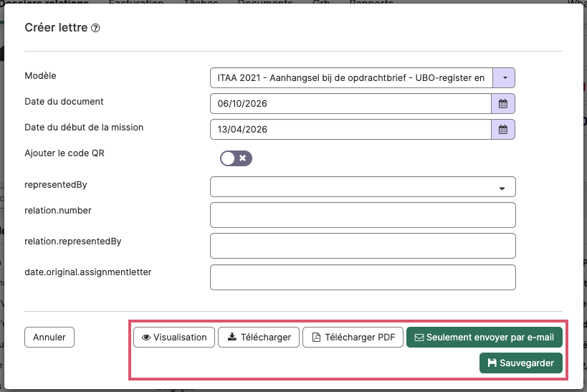Open calendar picker for Date du document
Image resolution: width=587 pixels, height=392 pixels.
[502, 104]
